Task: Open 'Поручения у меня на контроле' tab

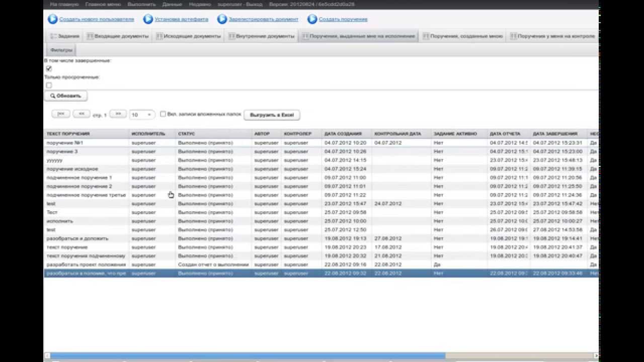Action: [552, 36]
